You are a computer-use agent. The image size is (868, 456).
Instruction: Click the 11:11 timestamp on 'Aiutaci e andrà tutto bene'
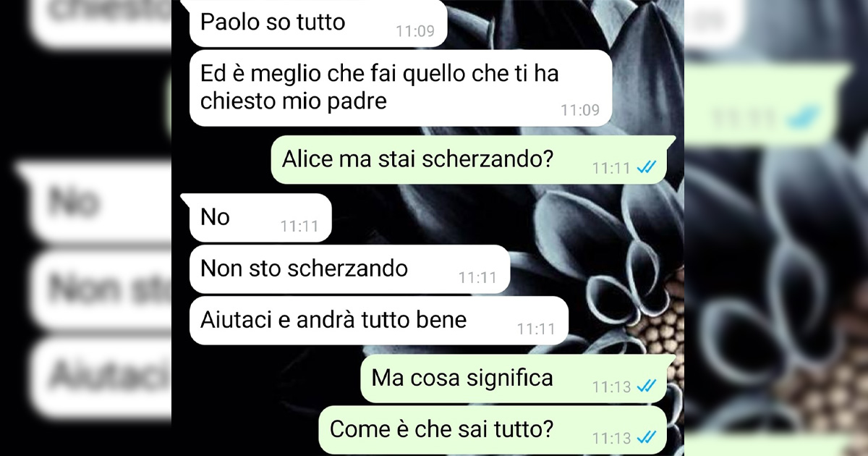(536, 329)
